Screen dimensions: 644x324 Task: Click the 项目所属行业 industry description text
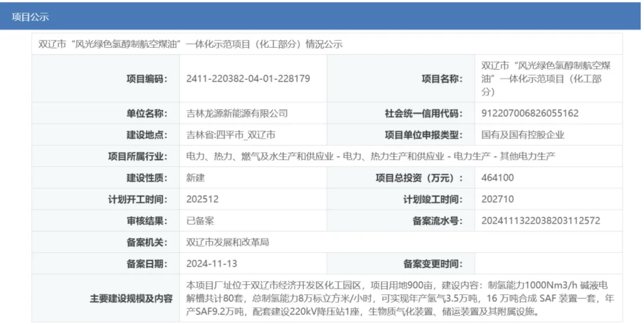[370, 156]
